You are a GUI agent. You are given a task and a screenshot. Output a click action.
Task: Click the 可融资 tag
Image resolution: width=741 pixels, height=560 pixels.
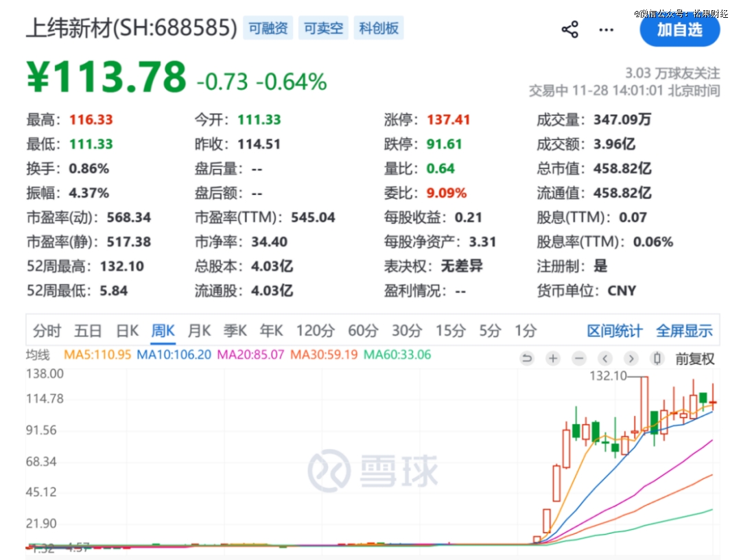(x=268, y=29)
